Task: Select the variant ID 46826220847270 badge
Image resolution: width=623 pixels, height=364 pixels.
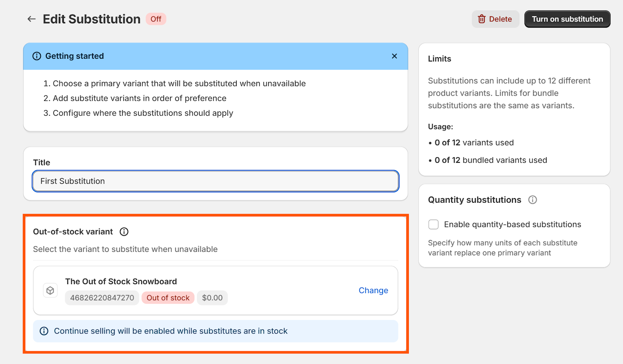Action: (x=102, y=298)
